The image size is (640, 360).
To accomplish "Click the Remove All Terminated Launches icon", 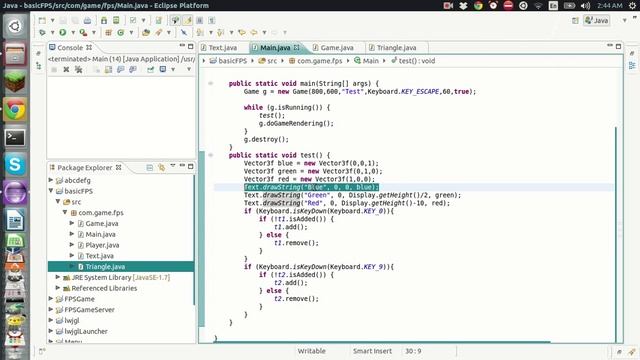I will pos(78,70).
